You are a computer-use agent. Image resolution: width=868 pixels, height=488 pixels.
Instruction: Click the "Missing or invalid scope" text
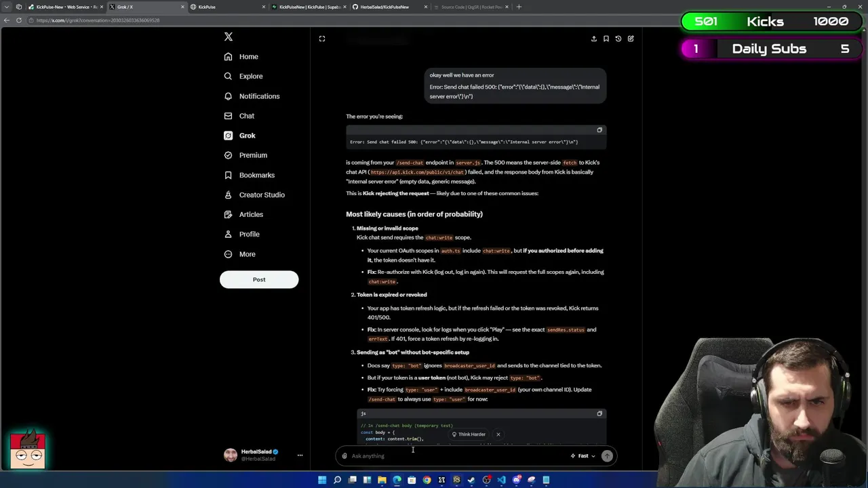387,228
